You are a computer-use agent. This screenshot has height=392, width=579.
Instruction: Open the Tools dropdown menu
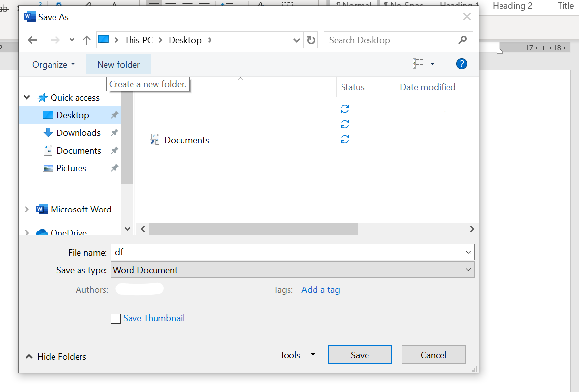[298, 355]
